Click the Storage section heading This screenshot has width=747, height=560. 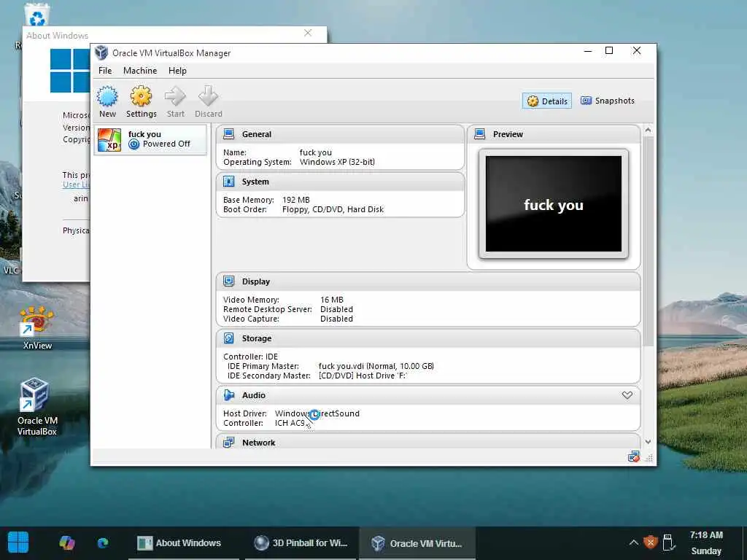(x=256, y=338)
